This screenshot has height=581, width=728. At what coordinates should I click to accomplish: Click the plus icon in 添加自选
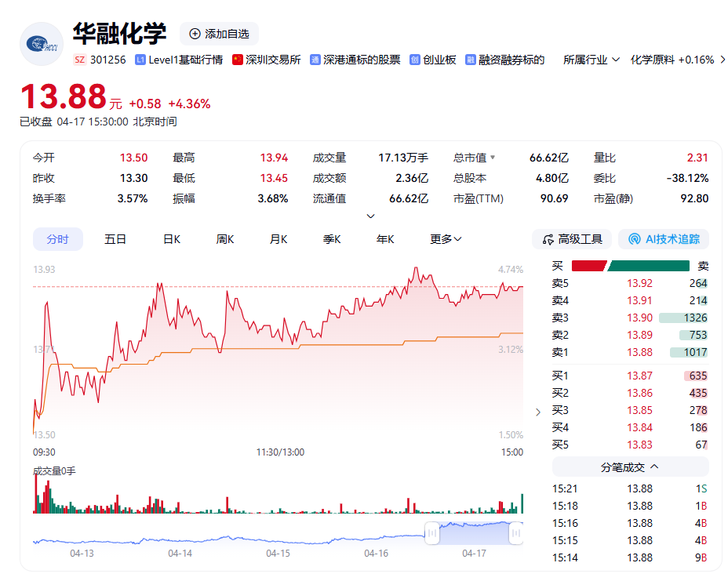pos(195,34)
